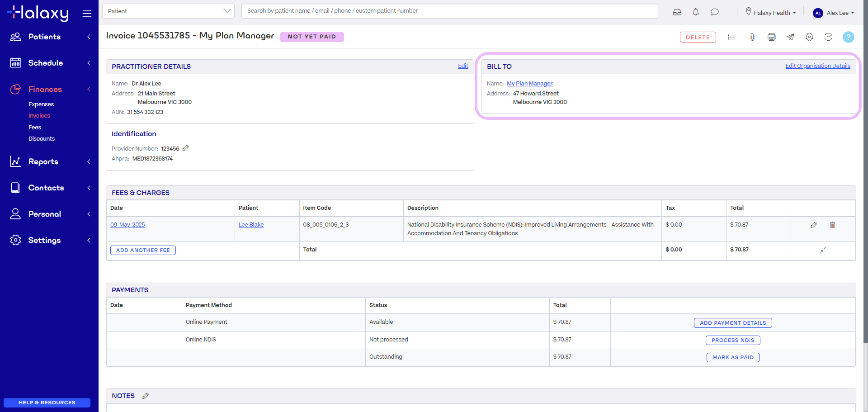Viewport: 868px width, 412px height.
Task: Select Expenses under Finances
Action: [41, 104]
